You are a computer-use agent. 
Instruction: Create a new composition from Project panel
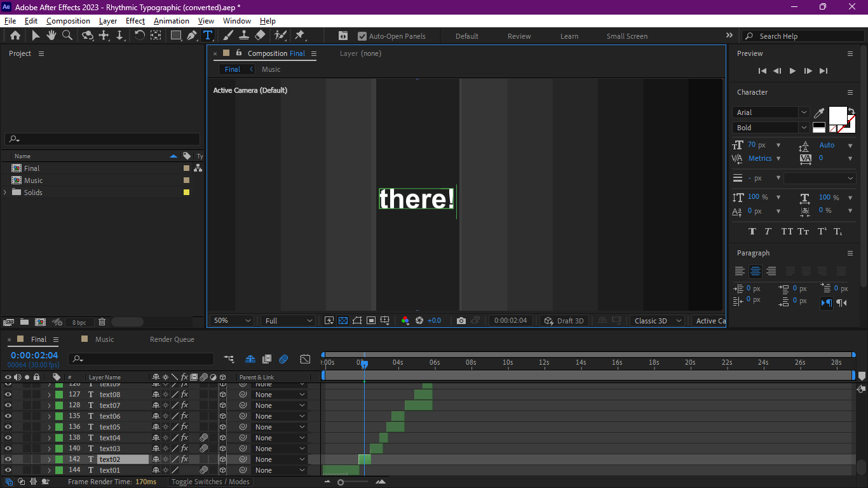[40, 322]
